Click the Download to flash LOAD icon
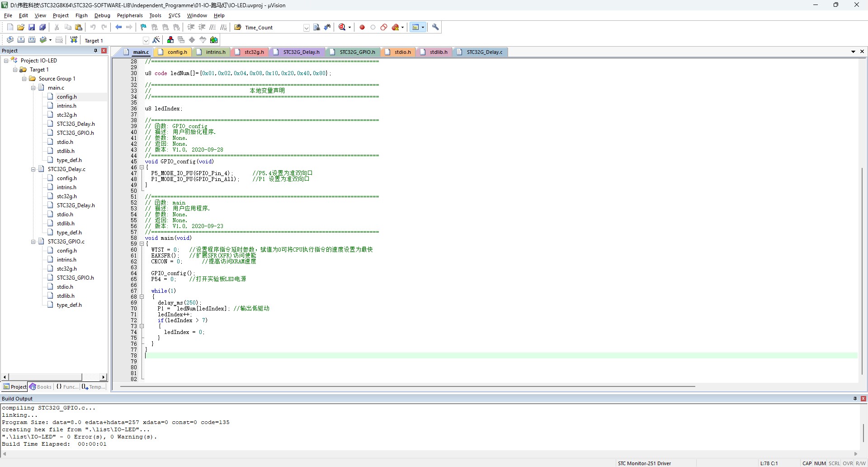868x467 pixels. (x=74, y=40)
